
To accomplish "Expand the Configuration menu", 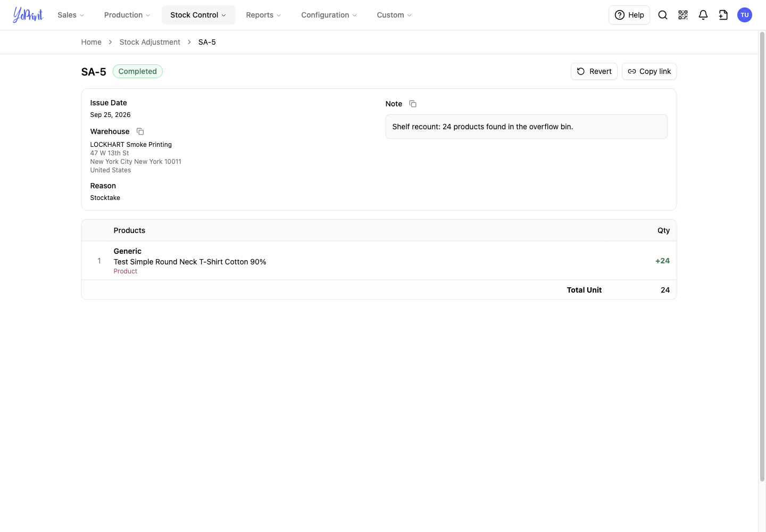I will tap(329, 15).
